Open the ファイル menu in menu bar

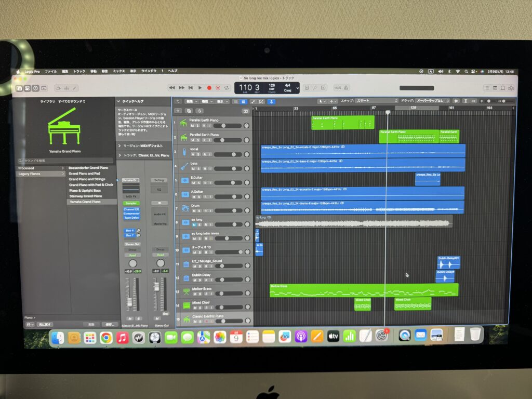[x=51, y=72]
